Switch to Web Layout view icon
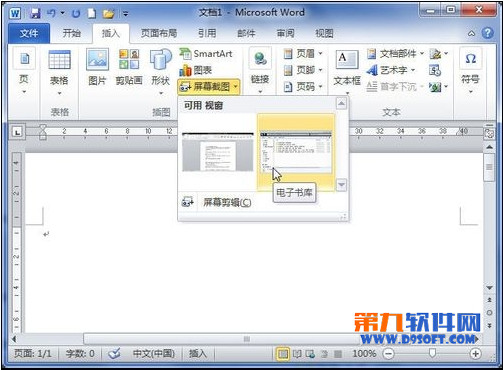Viewport: 503px width, 370px height. (x=310, y=354)
